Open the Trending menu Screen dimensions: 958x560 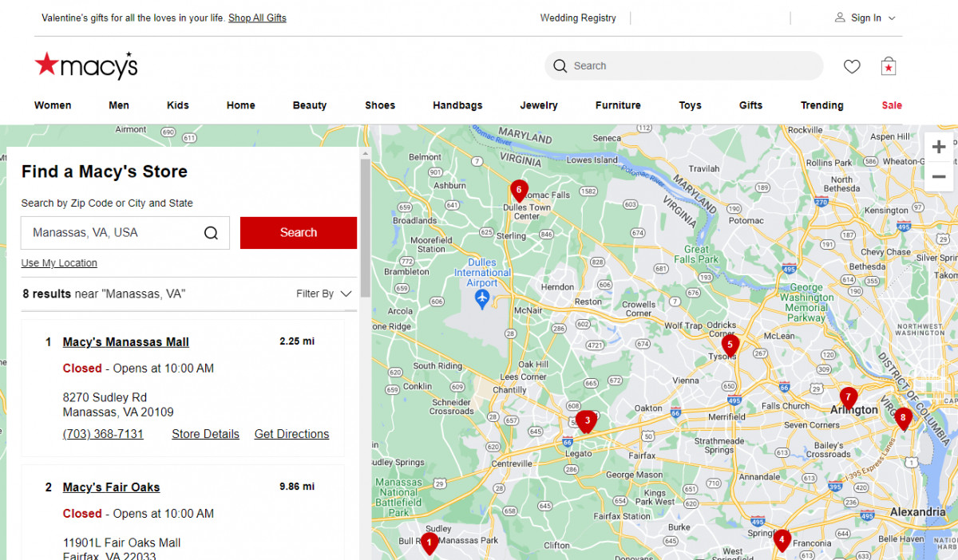(x=822, y=105)
